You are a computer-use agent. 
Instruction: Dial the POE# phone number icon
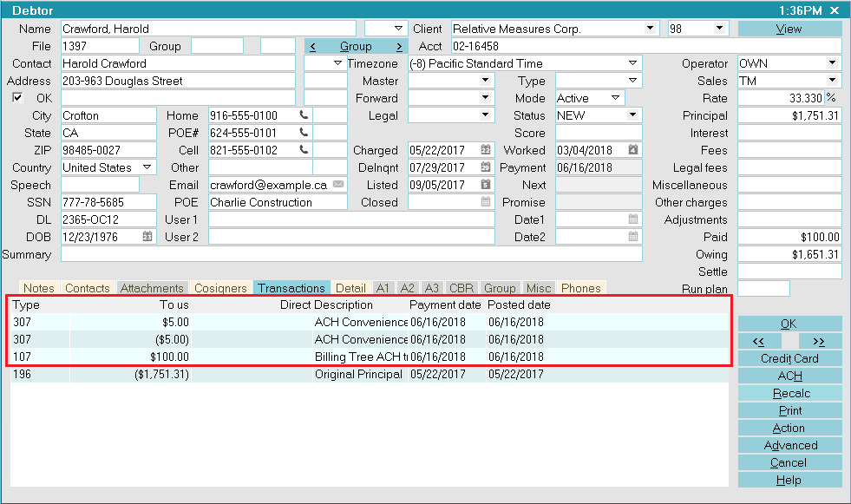click(x=304, y=133)
